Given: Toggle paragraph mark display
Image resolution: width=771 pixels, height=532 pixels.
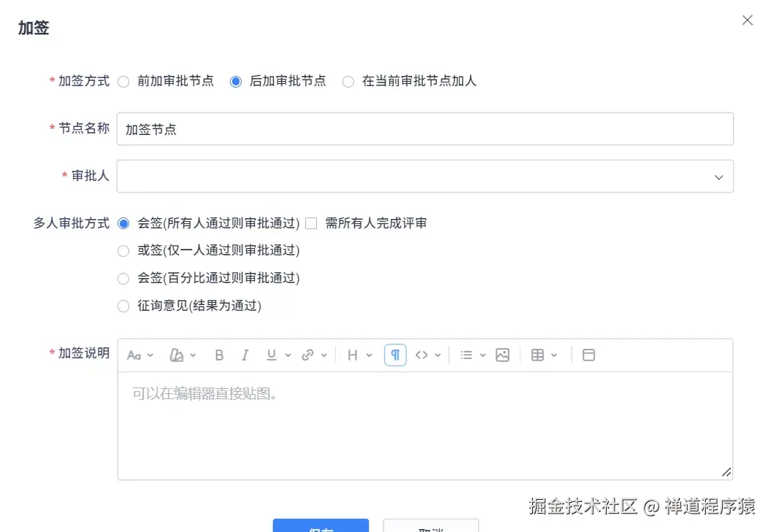Looking at the screenshot, I should pyautogui.click(x=394, y=355).
